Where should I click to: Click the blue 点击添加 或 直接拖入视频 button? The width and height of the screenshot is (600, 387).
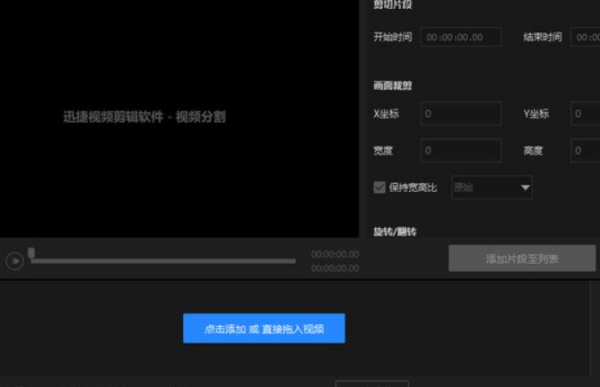coord(264,328)
